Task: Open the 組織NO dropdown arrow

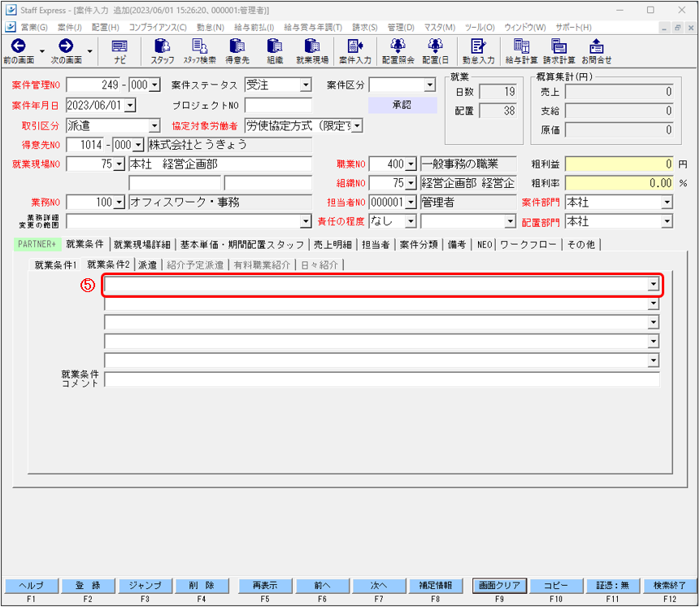Action: (x=411, y=183)
